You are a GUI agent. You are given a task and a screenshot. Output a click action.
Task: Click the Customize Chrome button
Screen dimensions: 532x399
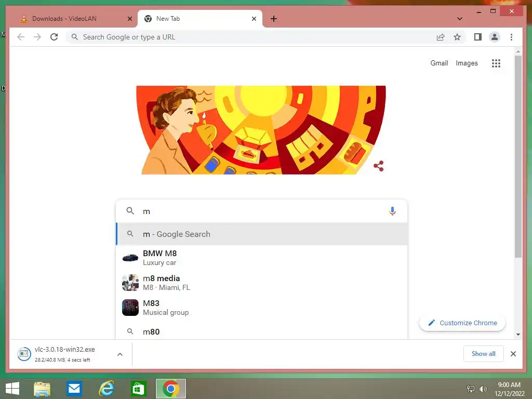pos(462,323)
